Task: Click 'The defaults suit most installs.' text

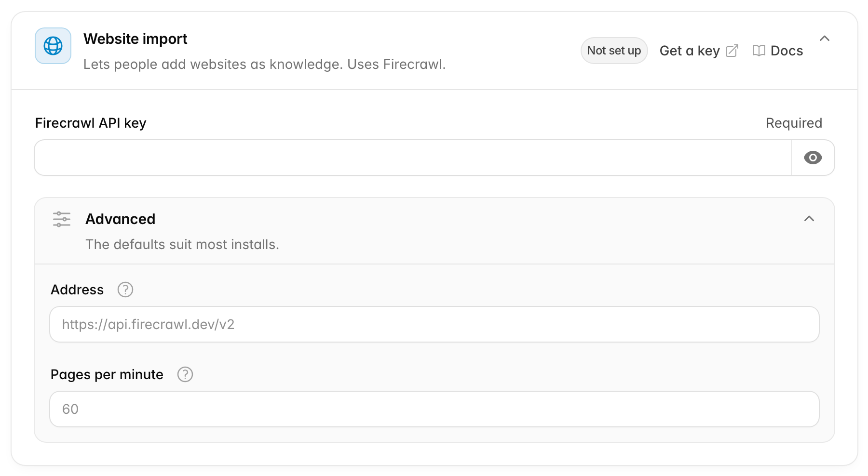Action: [x=182, y=244]
